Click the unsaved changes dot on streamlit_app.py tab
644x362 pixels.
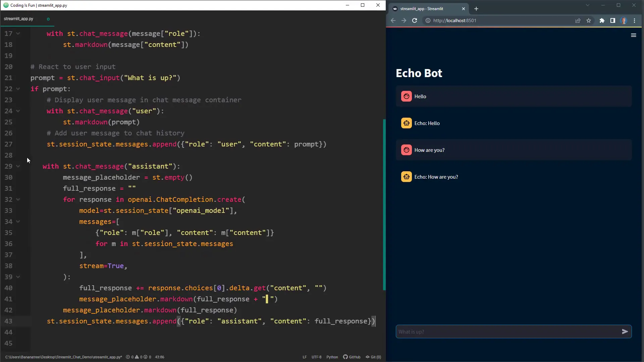pos(48,19)
